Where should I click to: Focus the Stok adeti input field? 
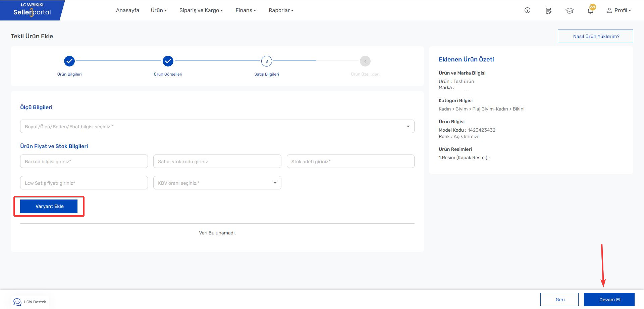pyautogui.click(x=351, y=161)
